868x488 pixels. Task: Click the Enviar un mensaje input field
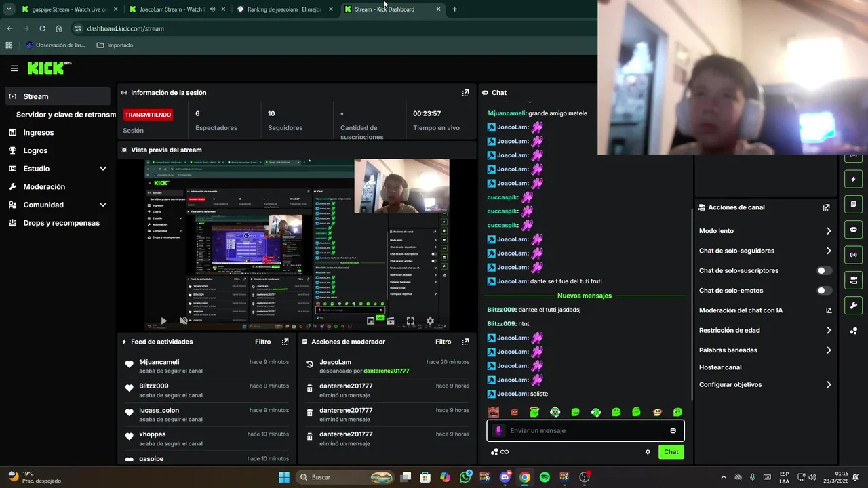(x=585, y=430)
